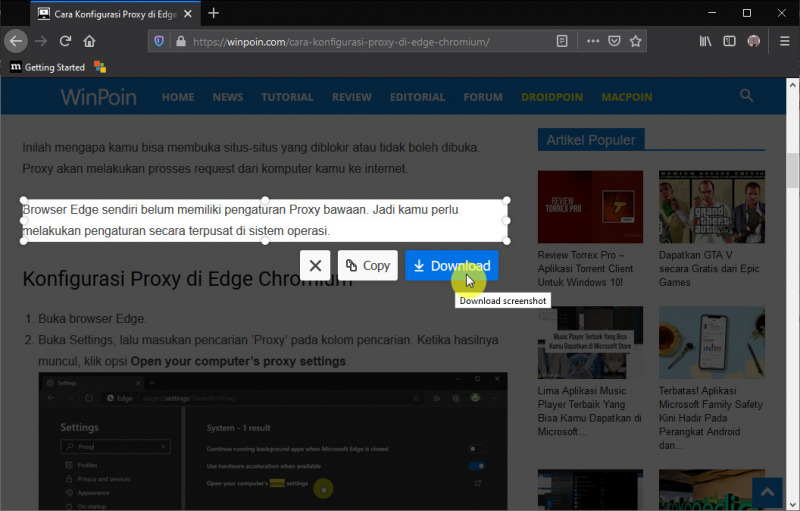This screenshot has height=511, width=800.
Task: Copy the screenshot to clipboard
Action: point(368,265)
